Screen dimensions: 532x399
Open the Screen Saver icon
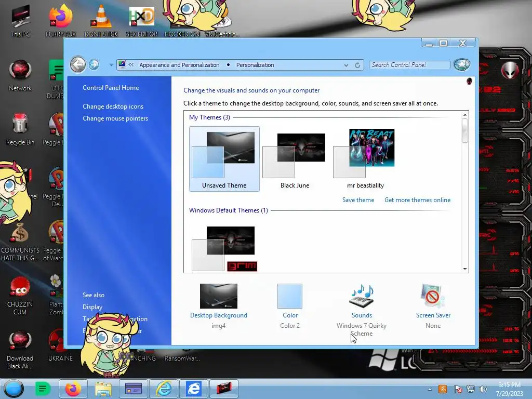433,295
